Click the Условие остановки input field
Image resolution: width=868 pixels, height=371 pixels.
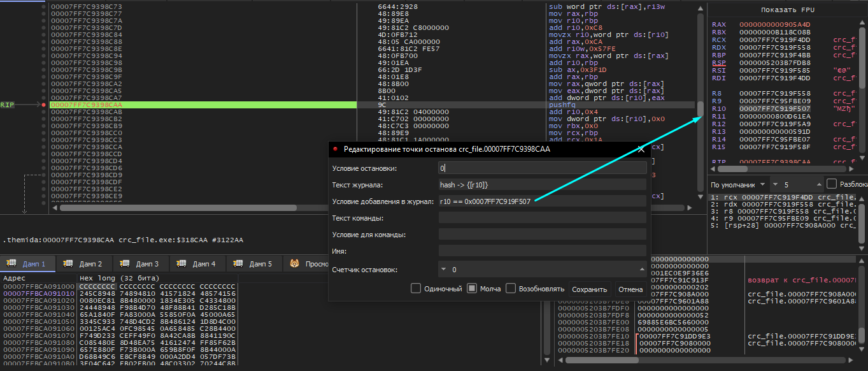click(543, 168)
